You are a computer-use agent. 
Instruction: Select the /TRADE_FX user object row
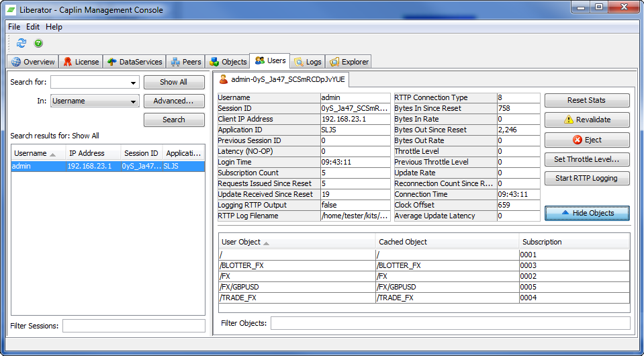297,298
